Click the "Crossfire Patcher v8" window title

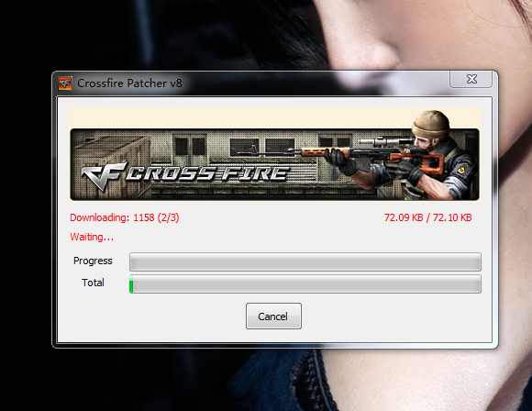(x=129, y=83)
